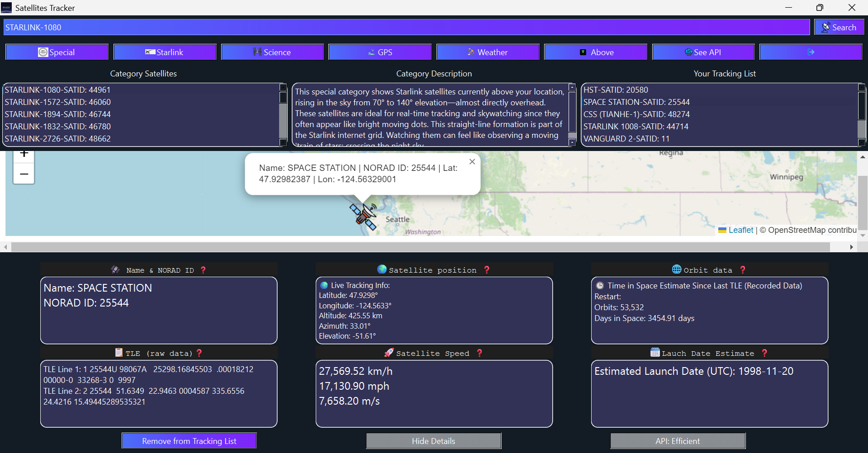
Task: Select STARLINK-1080-SATID: 44961 in list
Action: (141, 90)
